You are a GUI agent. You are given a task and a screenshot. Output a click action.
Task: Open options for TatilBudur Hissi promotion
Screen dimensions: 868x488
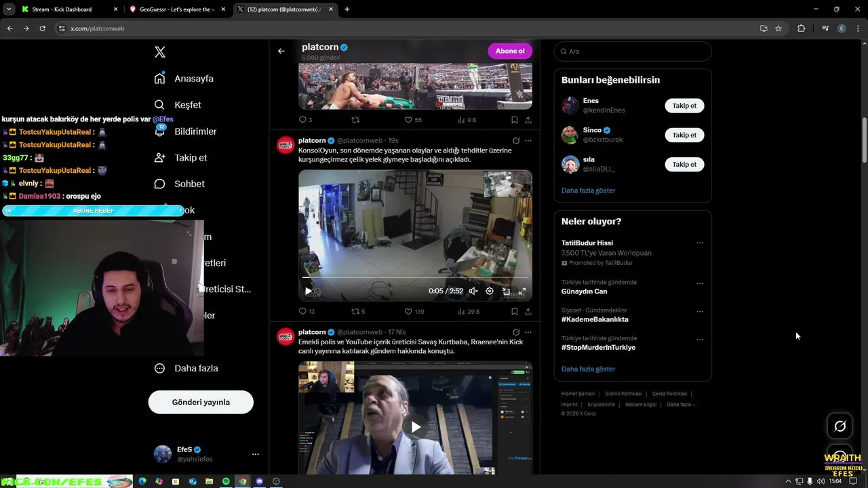700,243
